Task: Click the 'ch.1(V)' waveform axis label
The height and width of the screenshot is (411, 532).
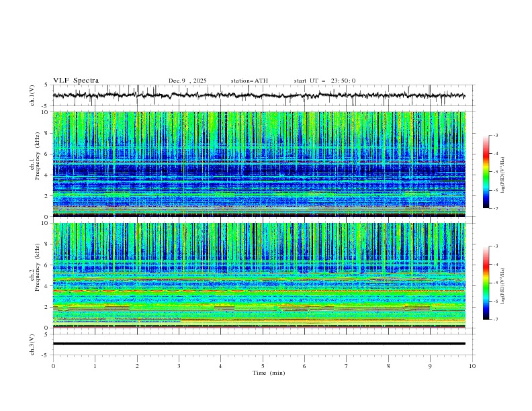Action: [32, 95]
